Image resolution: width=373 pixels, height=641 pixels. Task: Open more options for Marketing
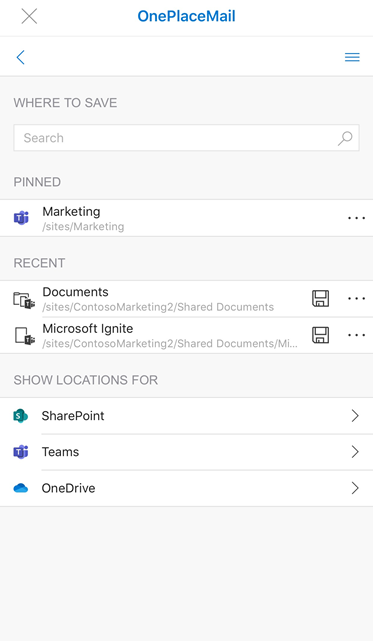[356, 218]
